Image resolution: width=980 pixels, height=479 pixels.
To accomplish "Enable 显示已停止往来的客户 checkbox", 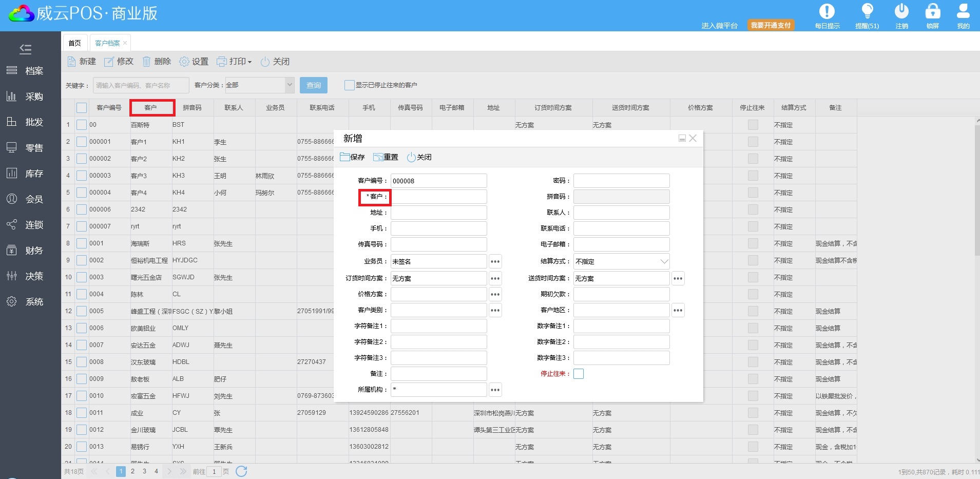I will [x=349, y=85].
